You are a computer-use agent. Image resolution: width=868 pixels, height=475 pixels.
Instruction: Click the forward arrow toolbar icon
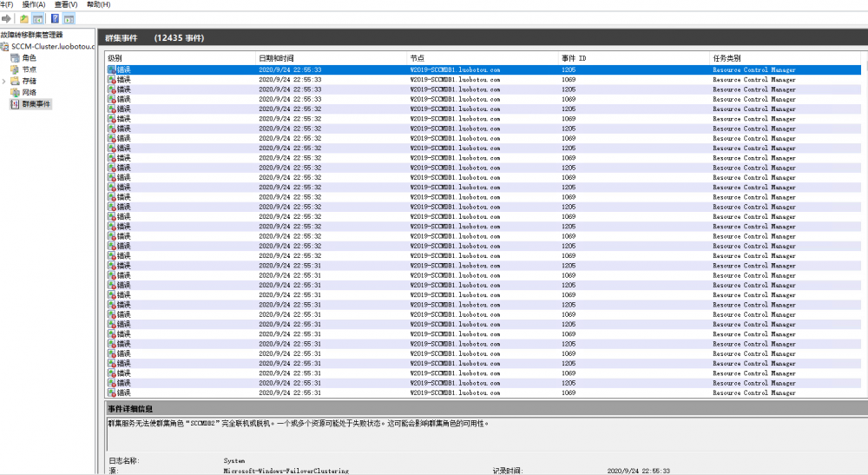click(x=6, y=18)
